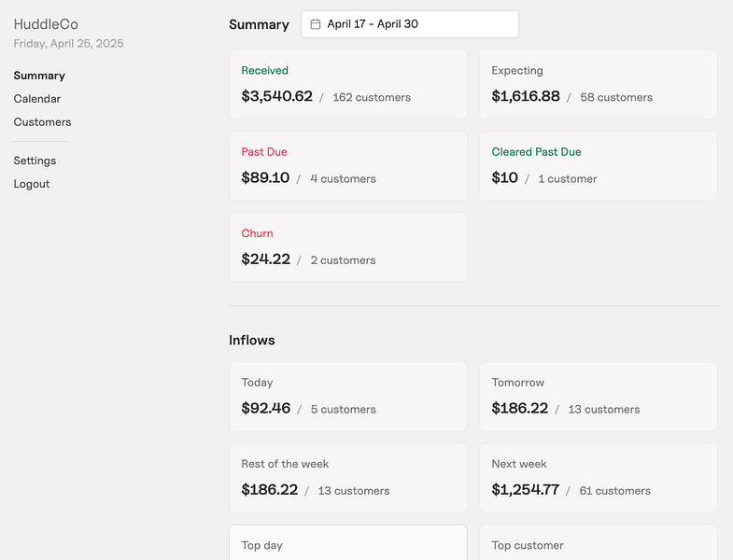The image size is (733, 560).
Task: View Rest of the week card
Action: pos(347,477)
